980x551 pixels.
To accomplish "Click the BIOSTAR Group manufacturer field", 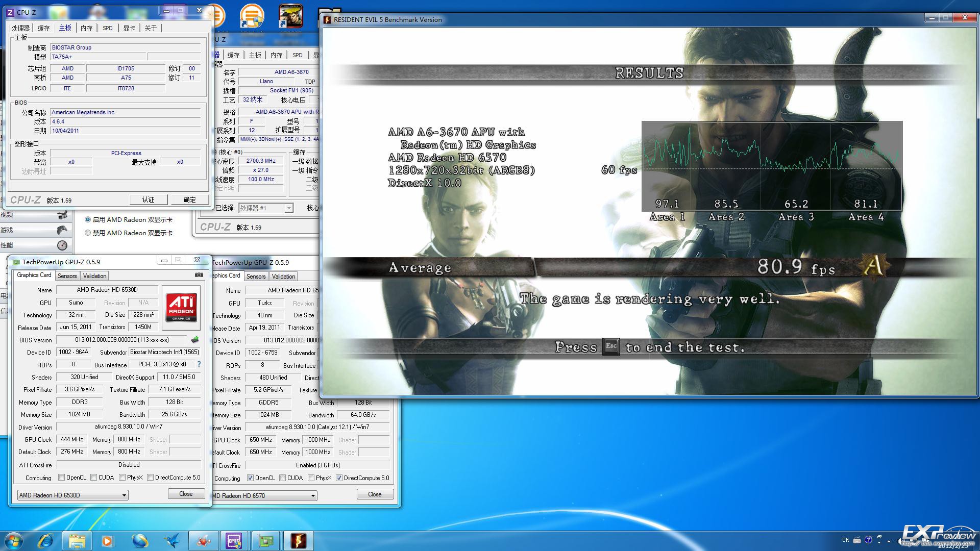I will (126, 47).
